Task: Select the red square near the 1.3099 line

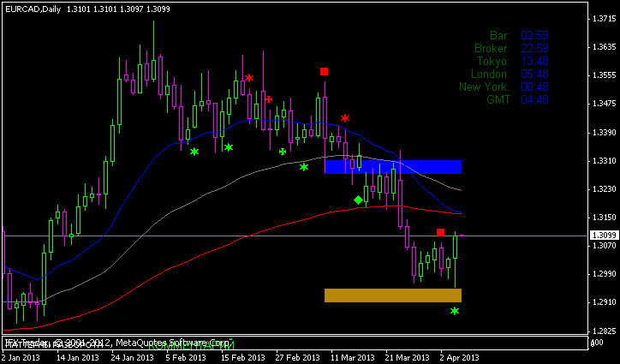Action: pos(440,232)
